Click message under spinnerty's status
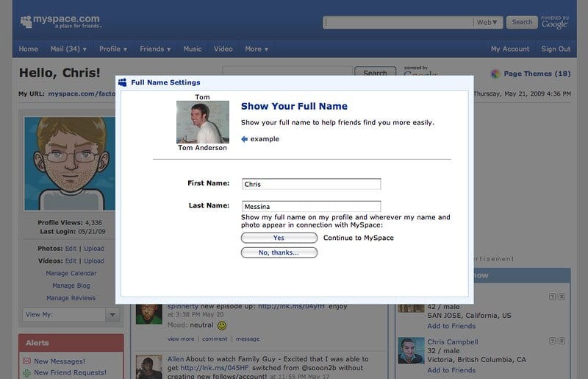The height and width of the screenshot is (379, 588). click(248, 339)
